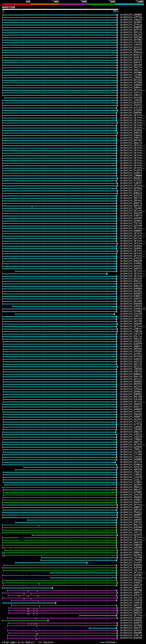Select the UniRef100_A5K230 label

[131, 339]
